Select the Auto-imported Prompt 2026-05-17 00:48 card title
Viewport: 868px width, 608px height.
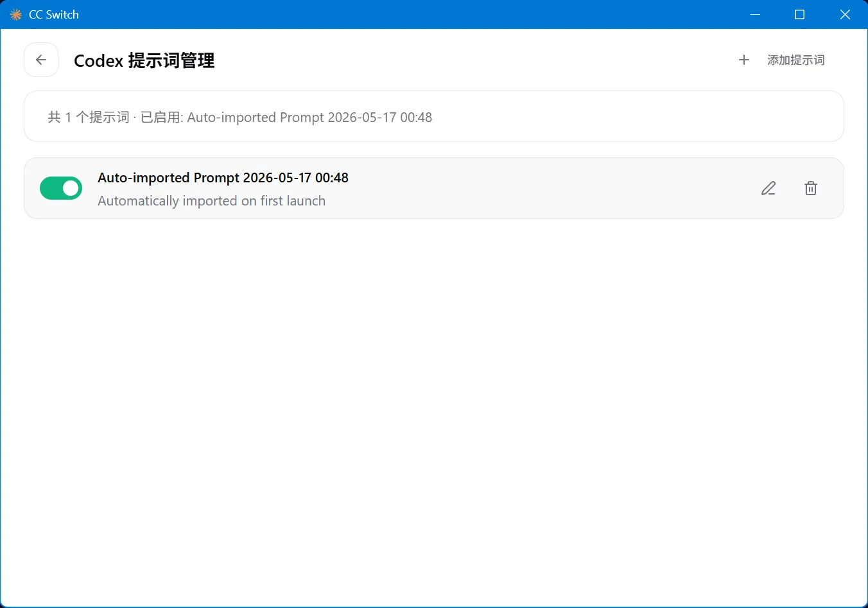[223, 178]
